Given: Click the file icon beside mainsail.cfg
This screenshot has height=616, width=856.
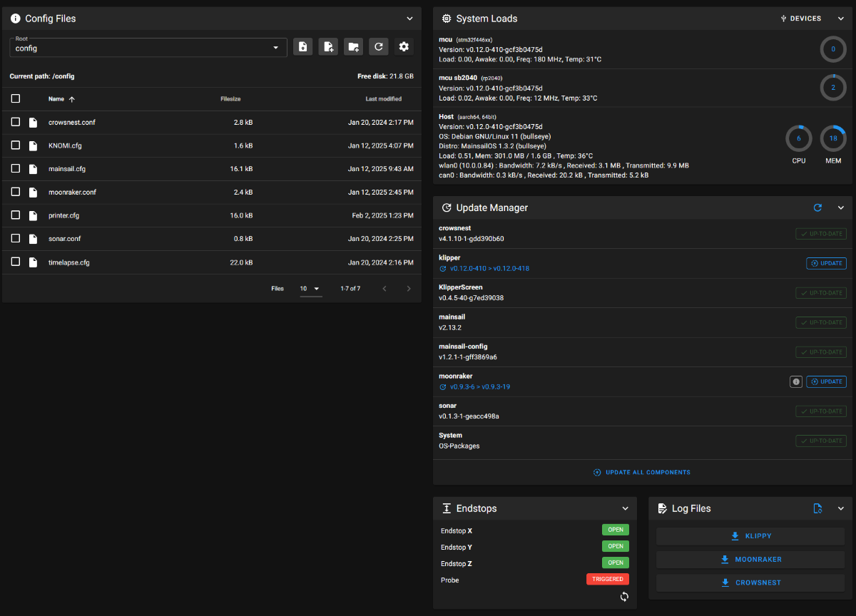Looking at the screenshot, I should point(33,169).
